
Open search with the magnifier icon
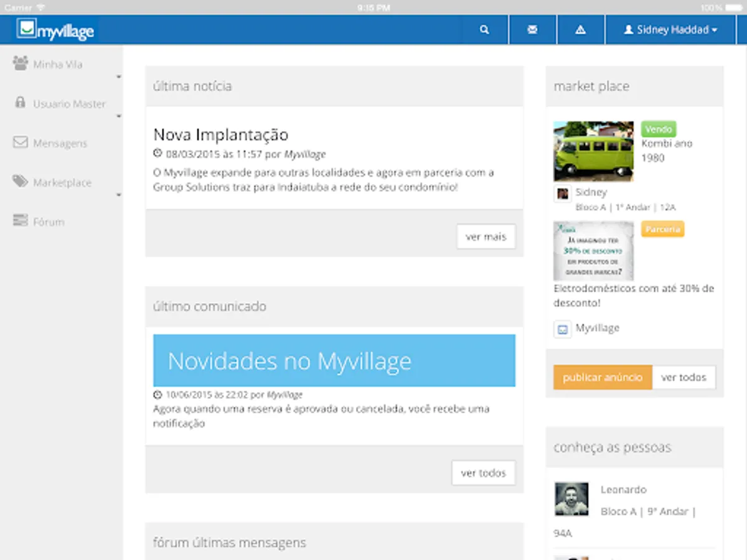tap(484, 29)
